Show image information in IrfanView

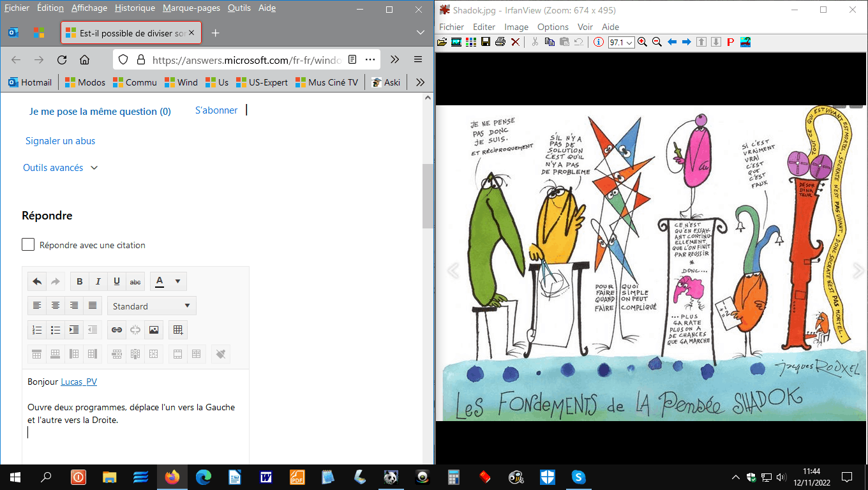(598, 42)
